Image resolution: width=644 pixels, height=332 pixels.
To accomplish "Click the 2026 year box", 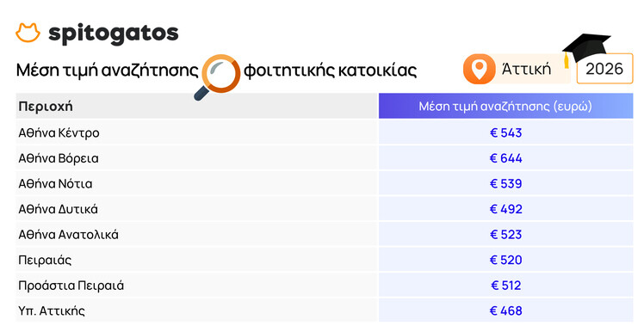I will pos(604,69).
